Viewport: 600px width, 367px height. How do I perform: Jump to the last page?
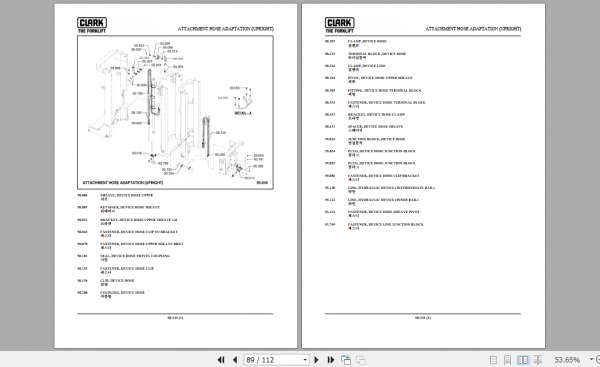(x=331, y=360)
